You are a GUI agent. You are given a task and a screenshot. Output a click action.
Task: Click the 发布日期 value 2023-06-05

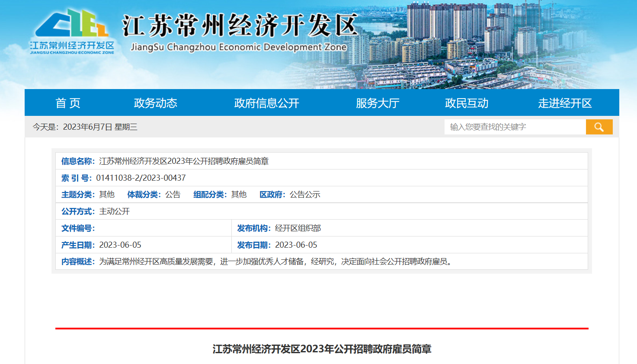click(296, 245)
